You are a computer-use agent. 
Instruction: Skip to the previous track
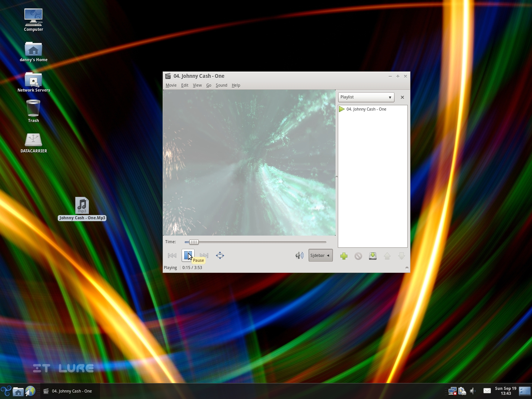pos(172,255)
